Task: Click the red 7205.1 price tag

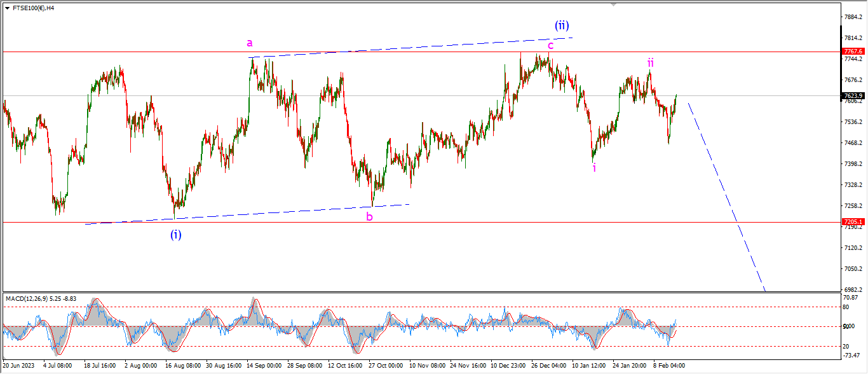Action: pyautogui.click(x=853, y=222)
